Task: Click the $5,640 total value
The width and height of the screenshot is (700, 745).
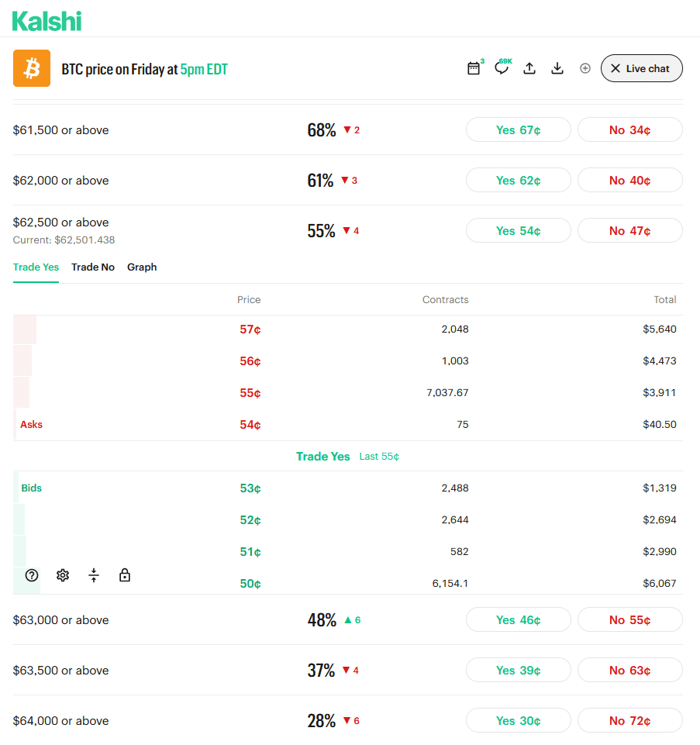Action: point(659,329)
